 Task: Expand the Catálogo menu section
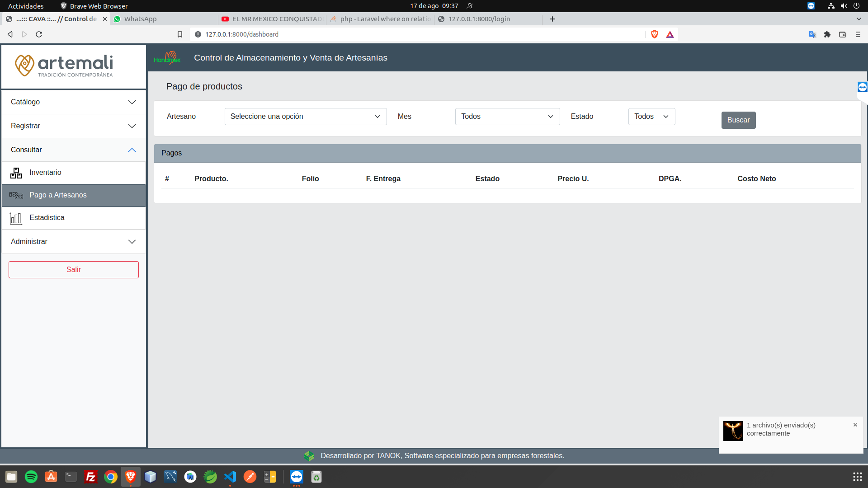point(73,102)
